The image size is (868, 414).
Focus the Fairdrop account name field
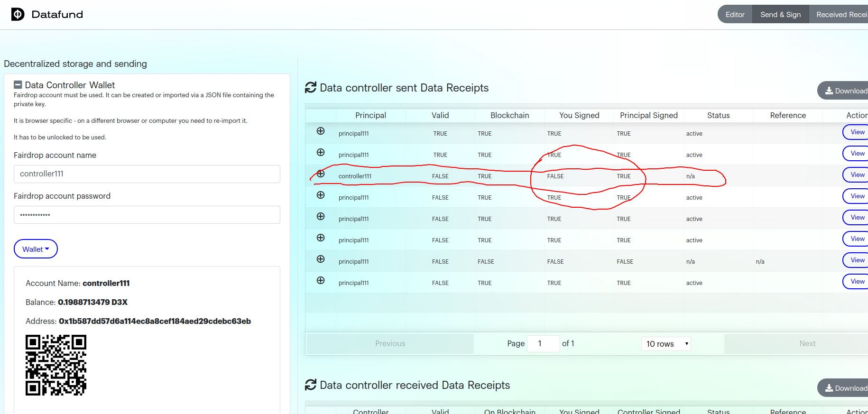coord(147,174)
